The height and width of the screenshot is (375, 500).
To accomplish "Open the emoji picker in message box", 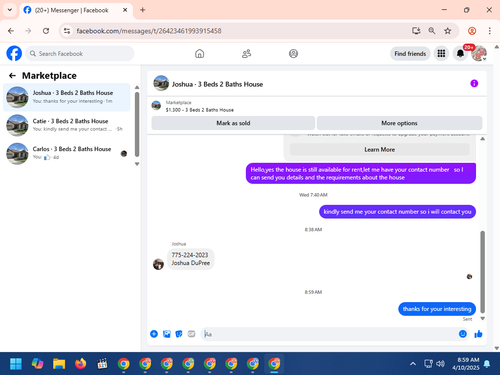I will 463,334.
